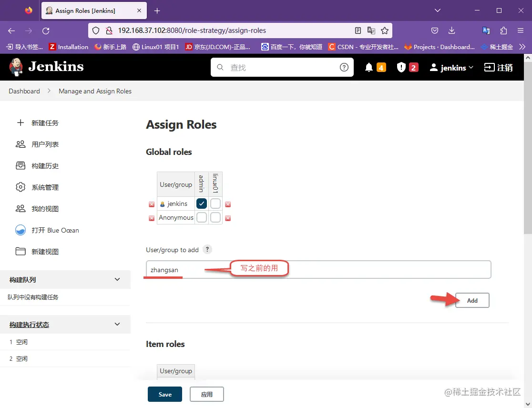The width and height of the screenshot is (532, 408).
Task: Remove jenkins row using left delete icon
Action: 152,204
